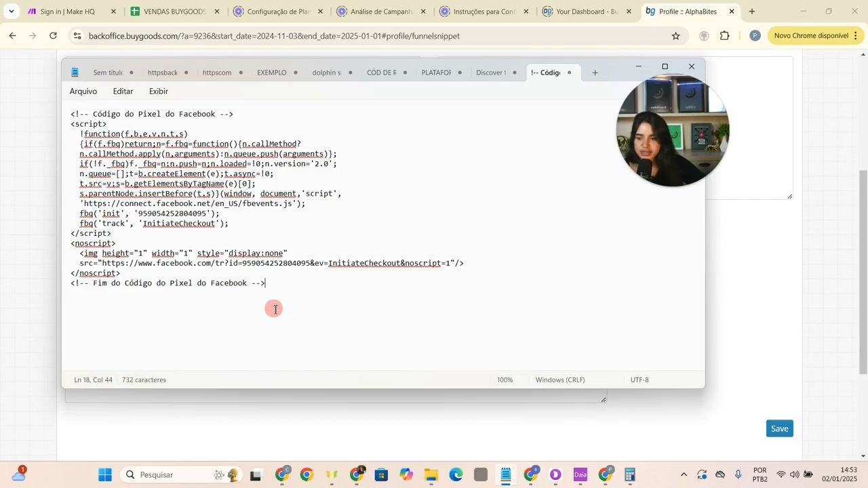Click the comment line 'Fim do Código do Pixel'
This screenshot has width=868, height=488.
pyautogui.click(x=168, y=283)
